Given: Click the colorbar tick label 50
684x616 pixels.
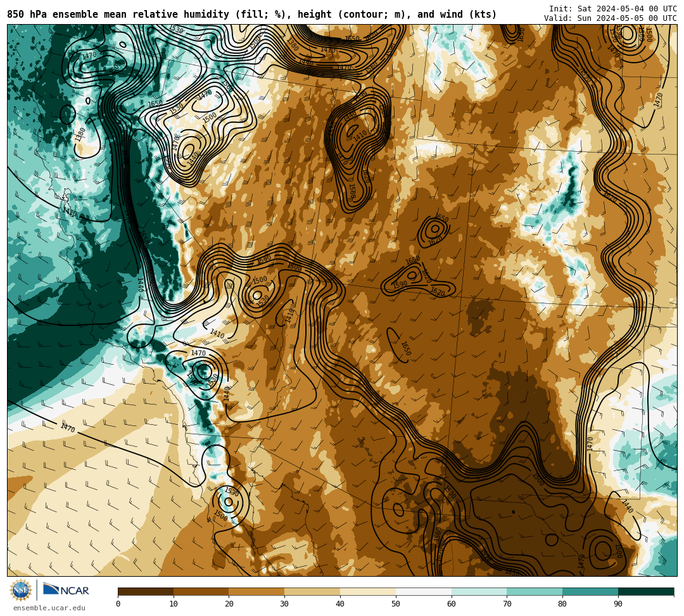Looking at the screenshot, I should pos(396,604).
